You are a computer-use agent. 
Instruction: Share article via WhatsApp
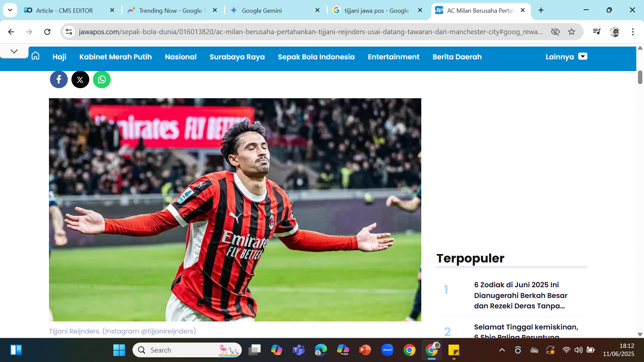coord(102,79)
